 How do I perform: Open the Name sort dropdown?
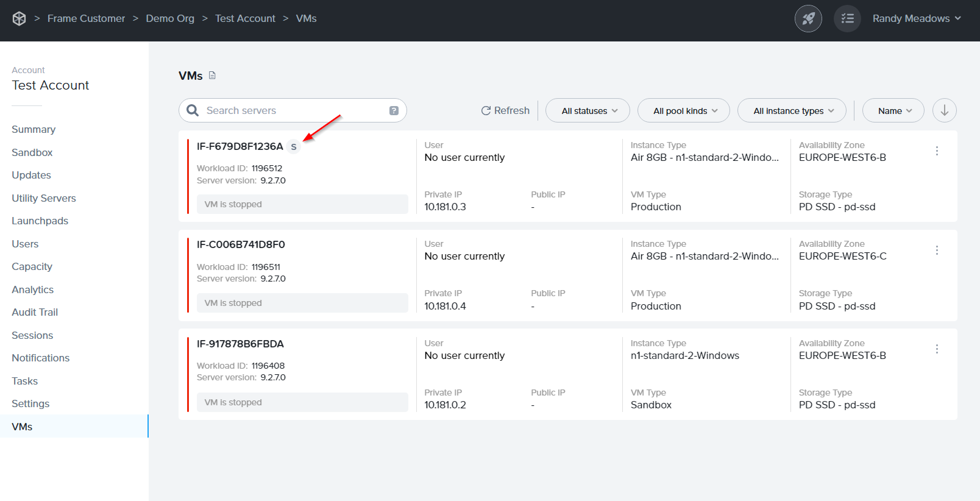[x=893, y=110]
